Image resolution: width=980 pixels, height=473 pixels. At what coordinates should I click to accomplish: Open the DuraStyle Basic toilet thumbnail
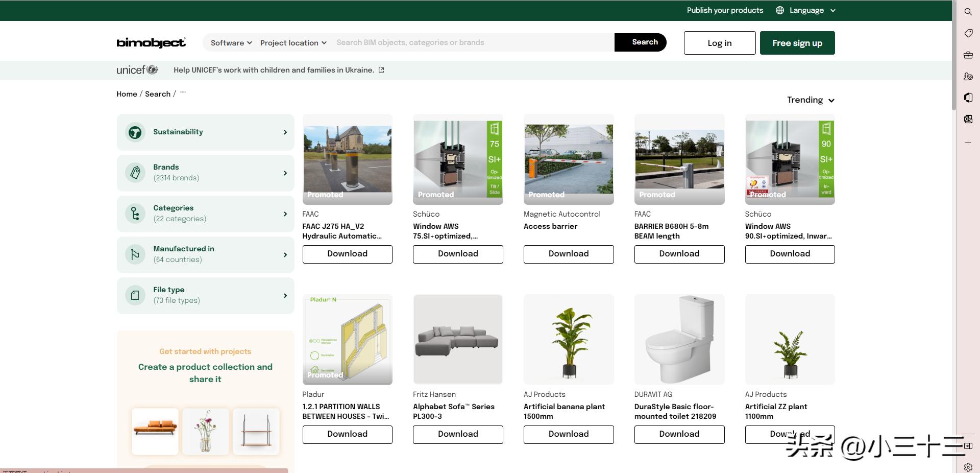point(679,339)
